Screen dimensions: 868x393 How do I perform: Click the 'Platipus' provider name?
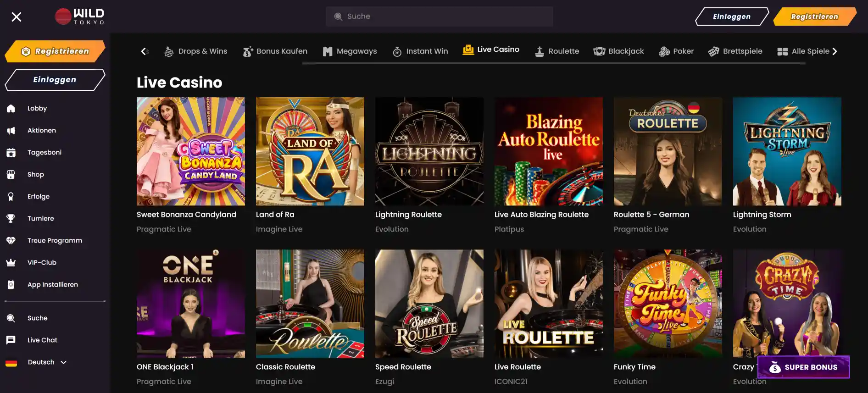click(x=509, y=229)
